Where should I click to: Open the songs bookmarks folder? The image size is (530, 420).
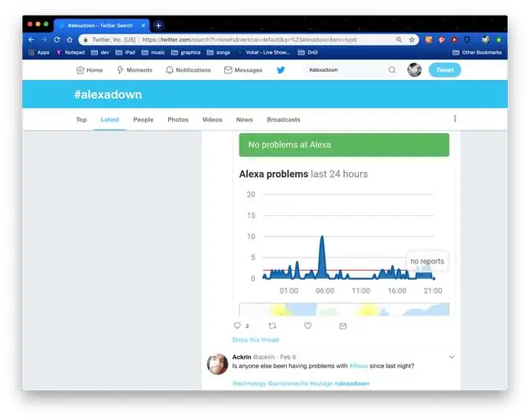click(x=219, y=52)
